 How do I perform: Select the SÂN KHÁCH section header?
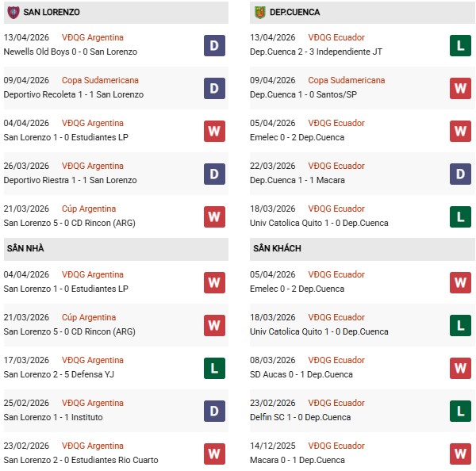(278, 248)
